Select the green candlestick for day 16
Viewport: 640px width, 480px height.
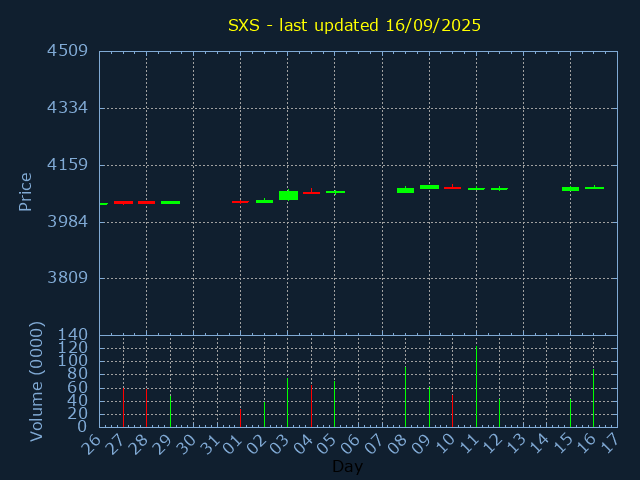pyautogui.click(x=594, y=188)
